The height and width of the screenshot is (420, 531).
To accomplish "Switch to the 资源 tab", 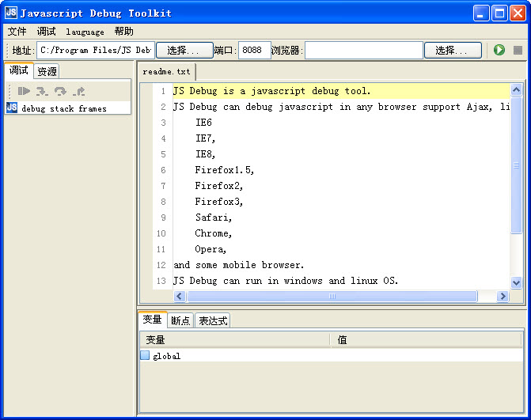I will click(47, 71).
